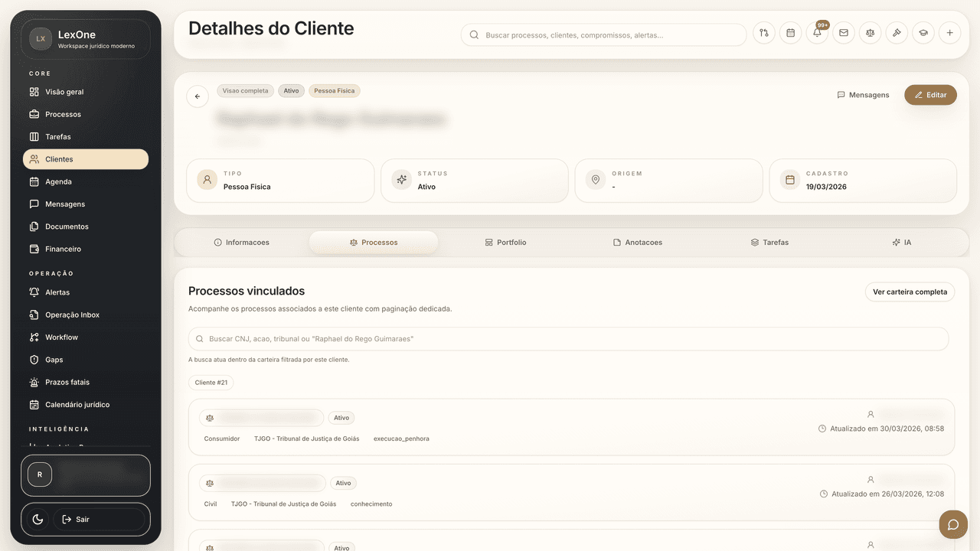Switch to the Portfolio tab
Screen dimensions: 980x551
pos(505,242)
